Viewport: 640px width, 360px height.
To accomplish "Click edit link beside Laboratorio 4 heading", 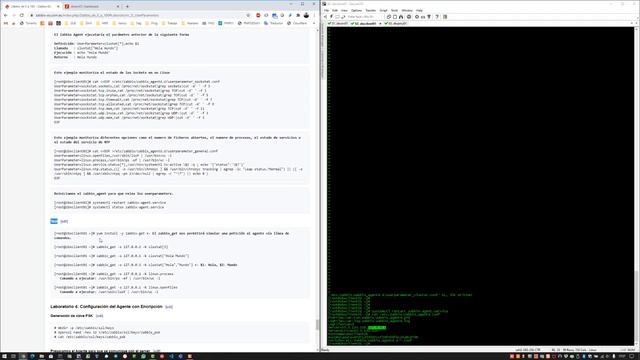I will (x=169, y=307).
